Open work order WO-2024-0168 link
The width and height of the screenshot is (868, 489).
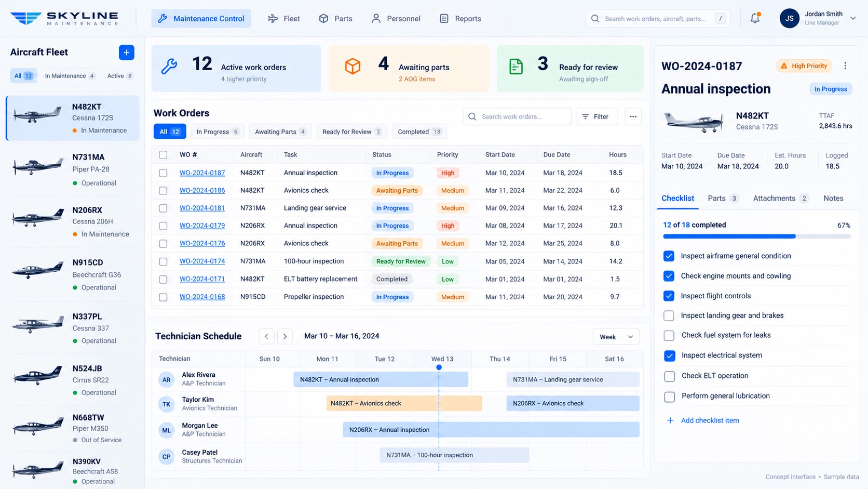[202, 297]
